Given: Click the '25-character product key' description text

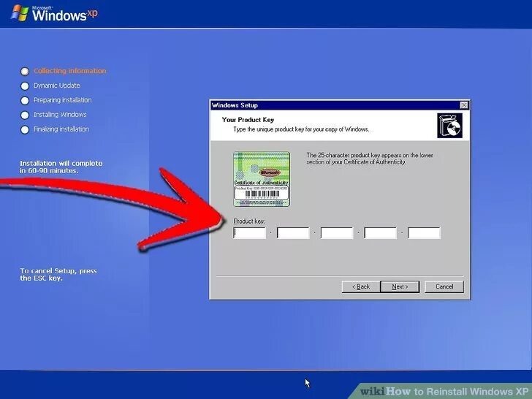Looking at the screenshot, I should 370,159.
